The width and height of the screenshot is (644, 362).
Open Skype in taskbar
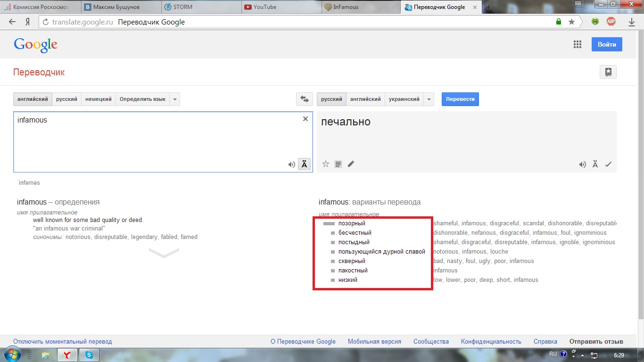[x=89, y=355]
